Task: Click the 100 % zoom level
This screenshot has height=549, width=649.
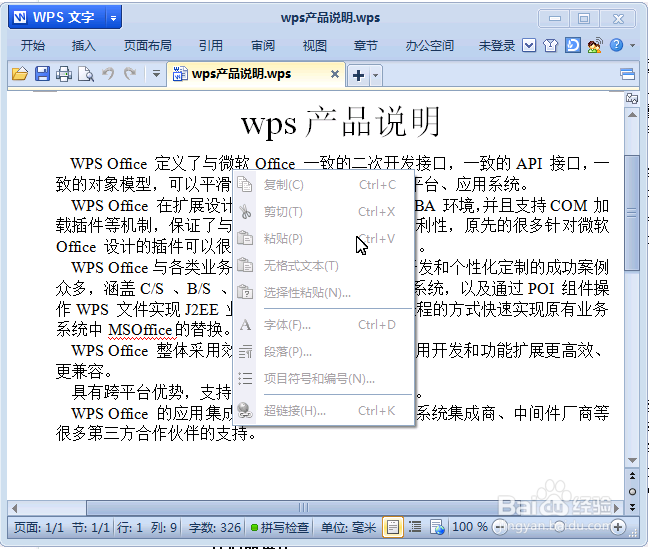Action: (469, 527)
